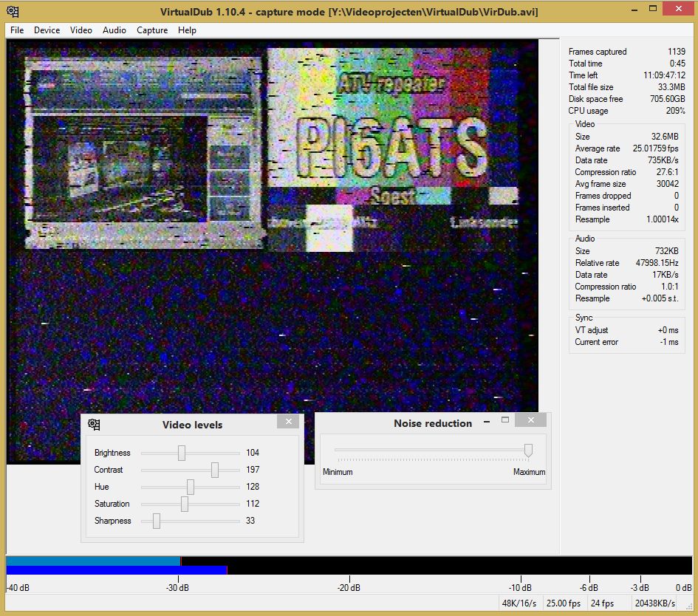This screenshot has height=616, width=698.
Task: Click the Brightness slider handle
Action: pyautogui.click(x=181, y=453)
